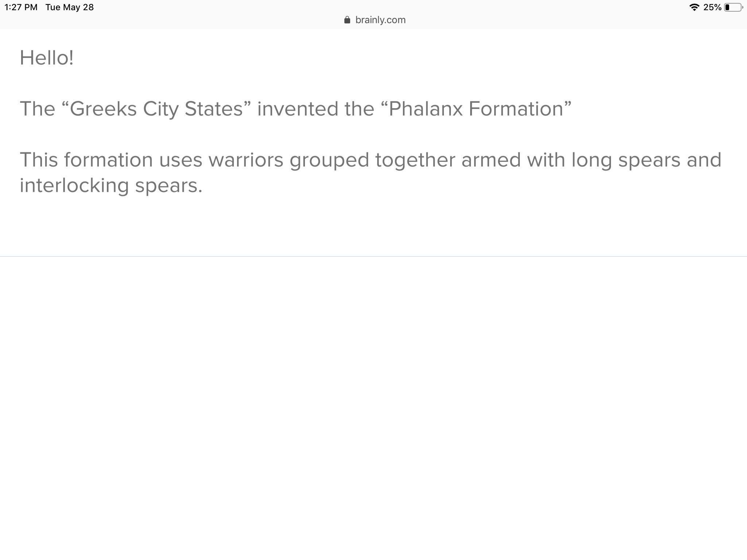Click the word "armed"
The height and width of the screenshot is (560, 747).
pyautogui.click(x=491, y=160)
